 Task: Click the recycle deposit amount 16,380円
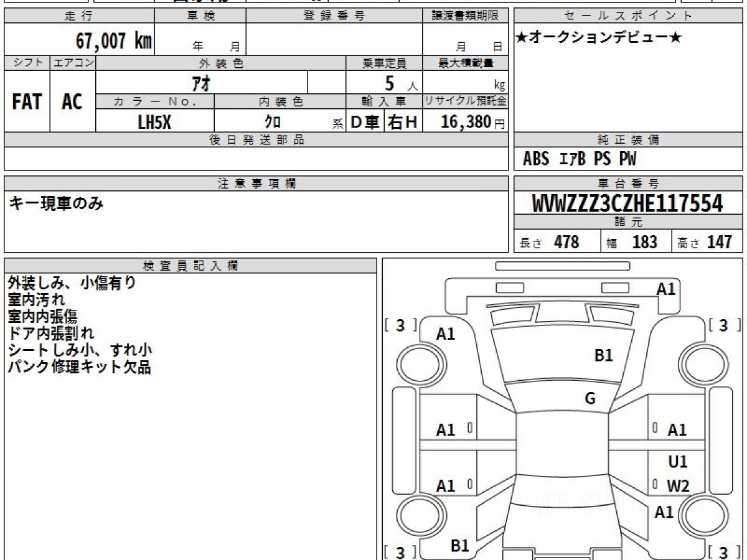click(473, 122)
